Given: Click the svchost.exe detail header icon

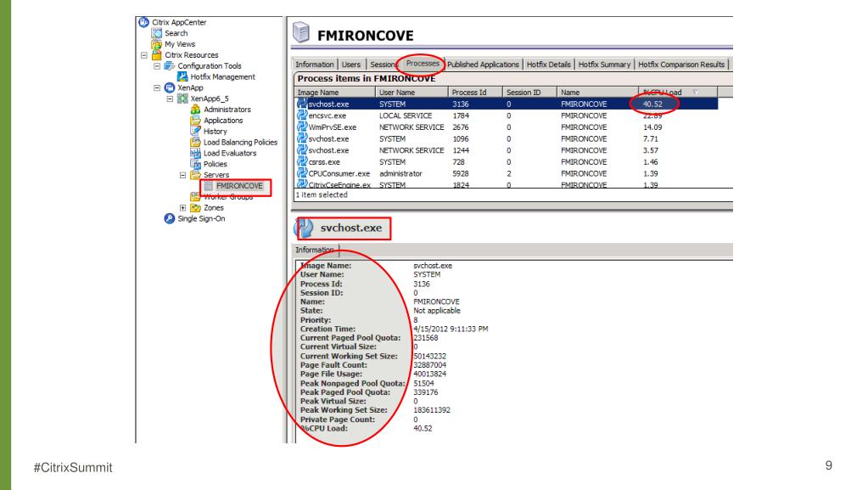Looking at the screenshot, I should (x=305, y=228).
